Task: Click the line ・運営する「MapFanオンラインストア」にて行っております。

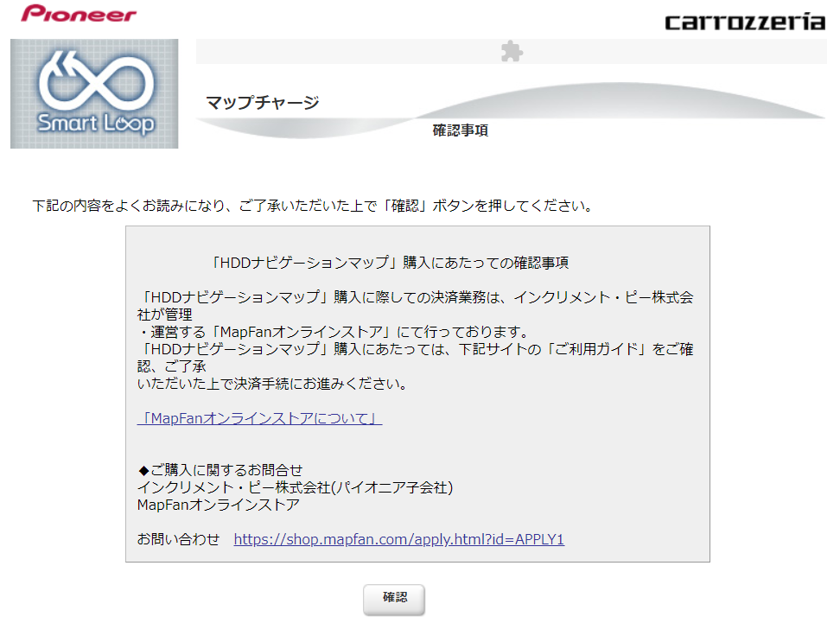Action: point(334,332)
